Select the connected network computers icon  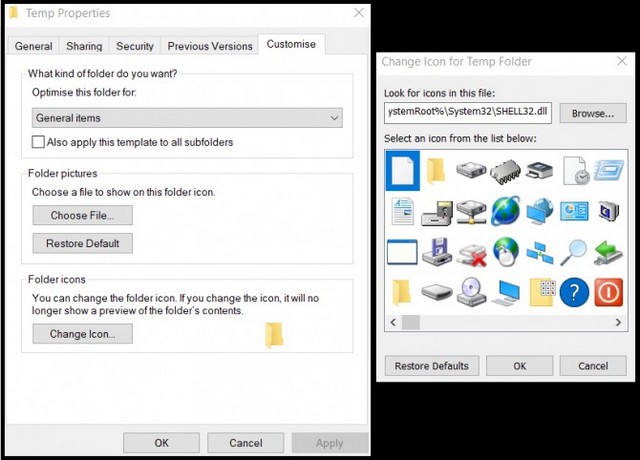(540, 253)
